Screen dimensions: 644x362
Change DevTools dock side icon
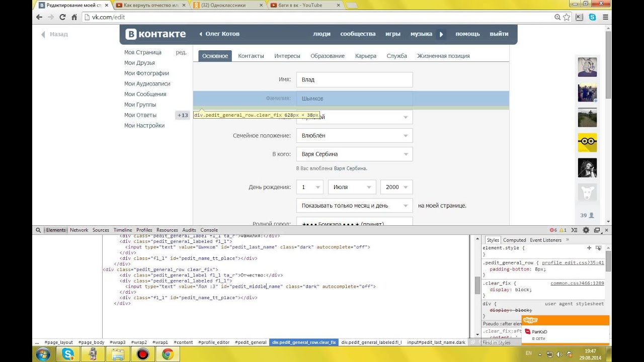(597, 230)
